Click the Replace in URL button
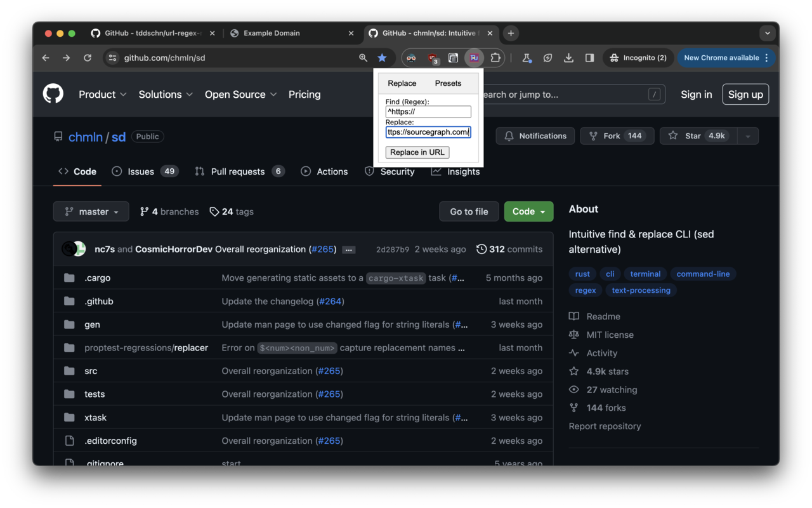The height and width of the screenshot is (508, 812). click(x=417, y=152)
